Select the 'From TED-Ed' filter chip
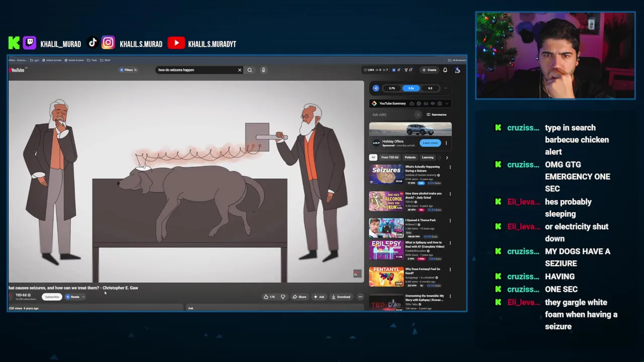The image size is (644, 362). tap(390, 157)
